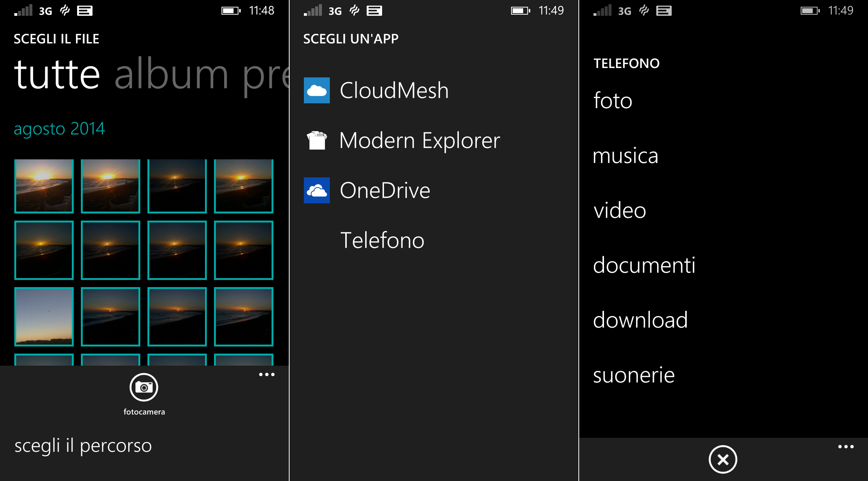Switch to the album tab

[171, 74]
